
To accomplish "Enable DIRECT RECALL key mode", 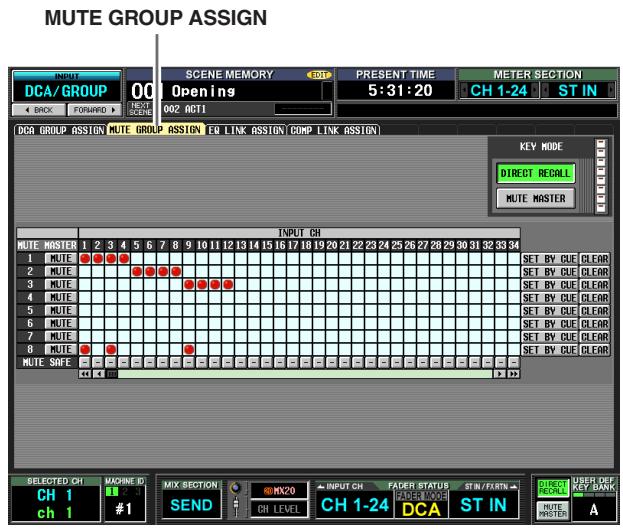I will point(535,173).
